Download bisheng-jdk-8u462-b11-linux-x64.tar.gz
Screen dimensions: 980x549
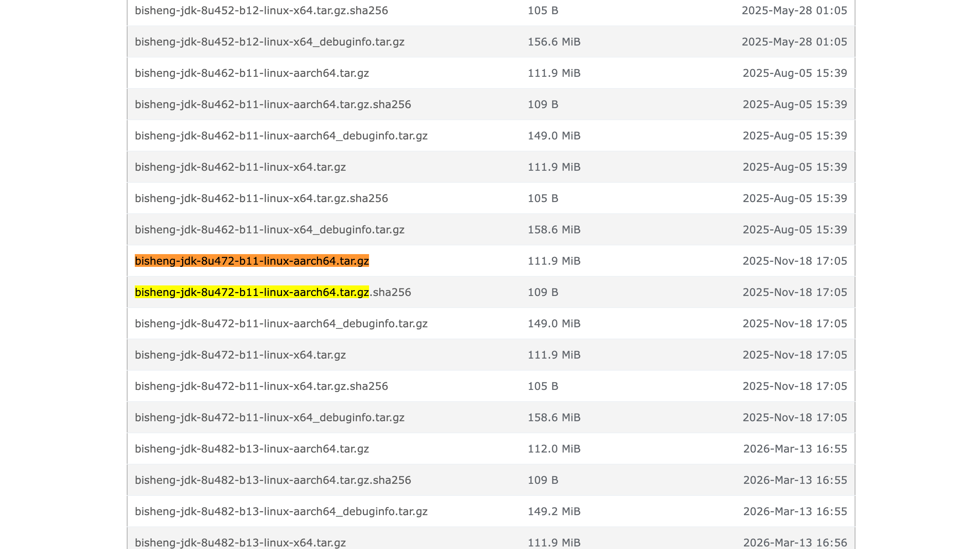[240, 167]
